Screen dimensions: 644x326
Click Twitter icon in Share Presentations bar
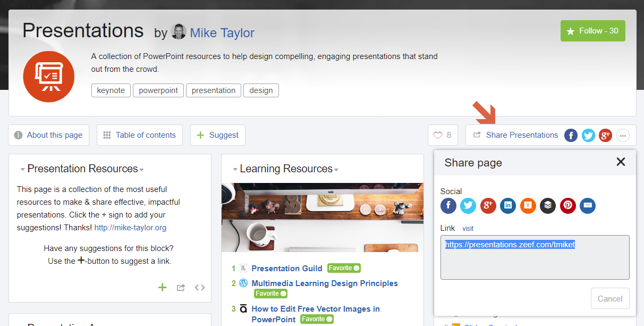[588, 136]
